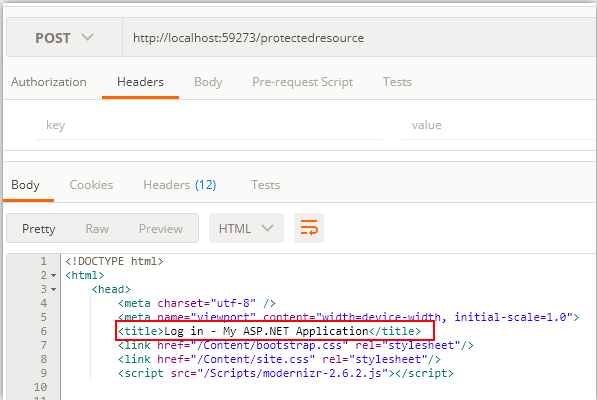Select the response Body tab

click(x=26, y=185)
